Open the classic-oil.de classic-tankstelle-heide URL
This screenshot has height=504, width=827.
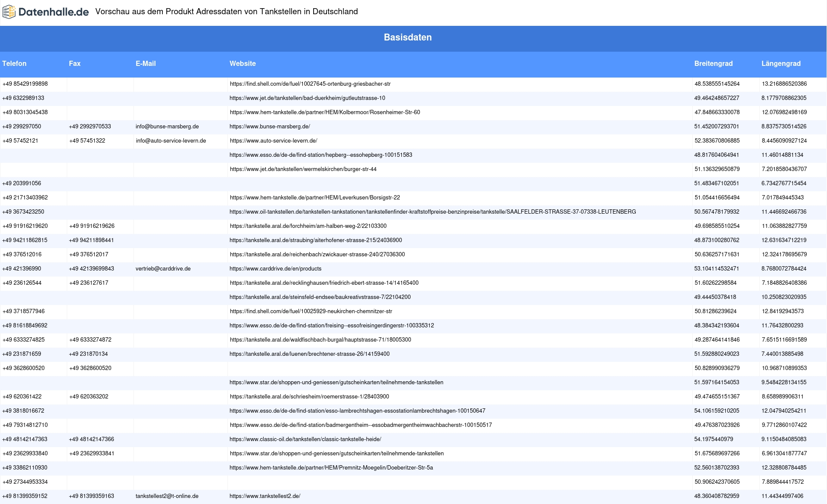tap(305, 439)
